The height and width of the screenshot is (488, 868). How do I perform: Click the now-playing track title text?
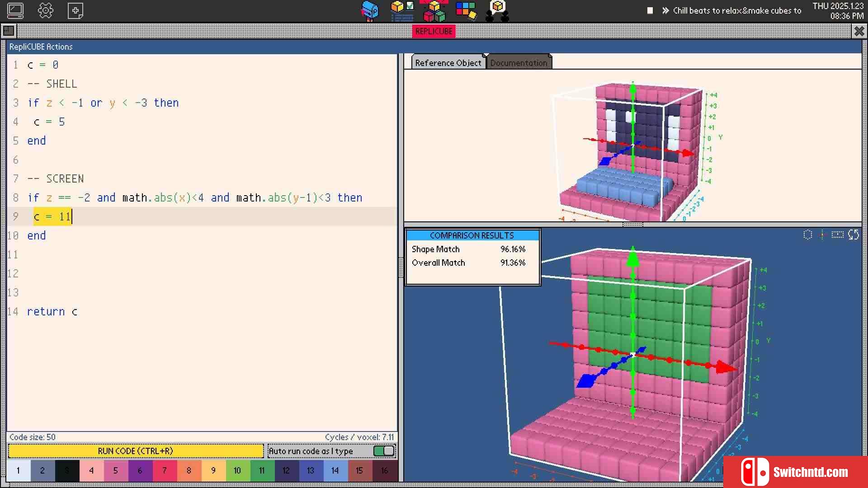[x=737, y=10]
